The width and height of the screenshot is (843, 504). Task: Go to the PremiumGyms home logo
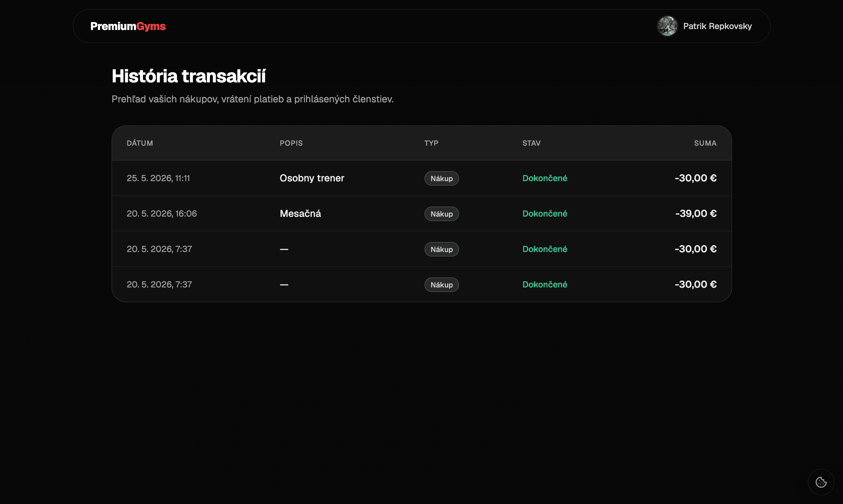click(128, 26)
